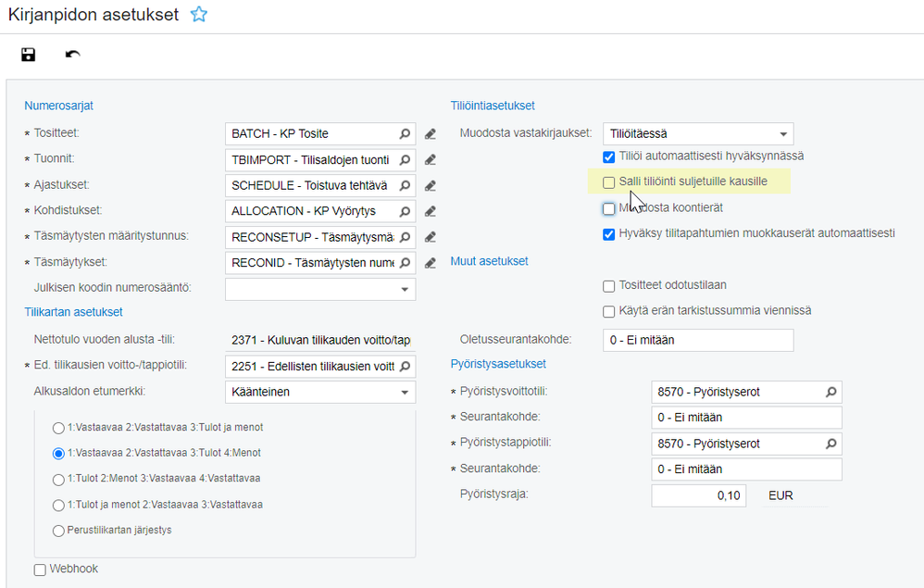The height and width of the screenshot is (588, 924).
Task: Toggle the Webhook checkbox
Action: coord(40,569)
